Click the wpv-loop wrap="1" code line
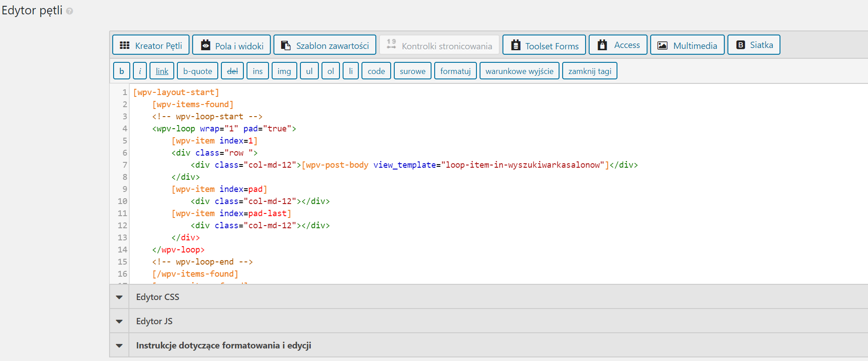 click(x=225, y=129)
